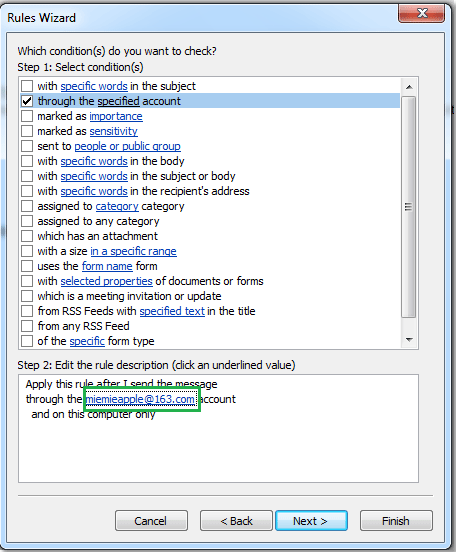456x552 pixels.
Task: Select 'from any RSS Feed' checkbox
Action: tap(27, 326)
